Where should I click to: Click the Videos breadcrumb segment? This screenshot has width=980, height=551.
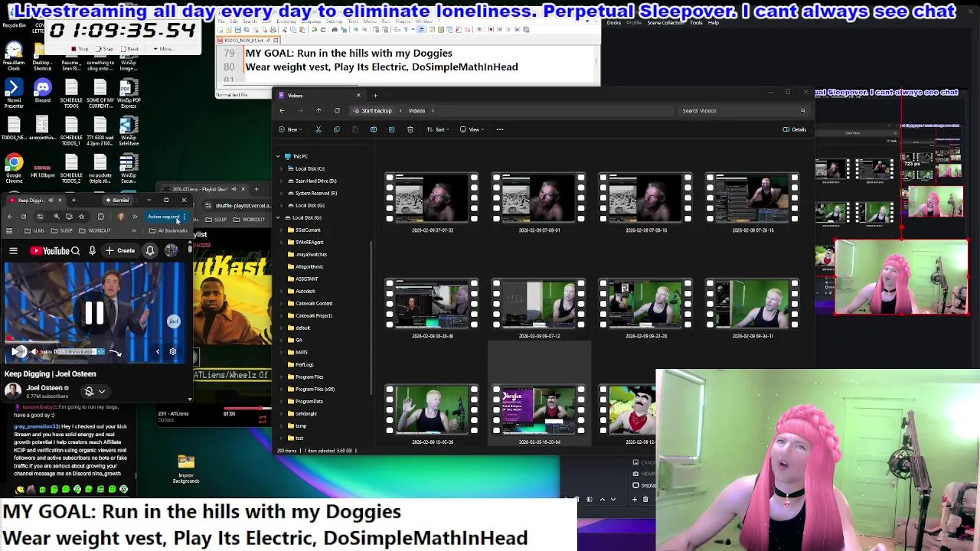[416, 111]
